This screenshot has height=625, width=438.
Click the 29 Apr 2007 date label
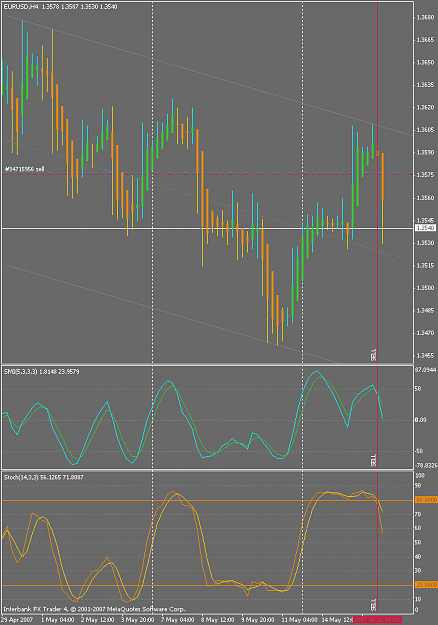18,620
